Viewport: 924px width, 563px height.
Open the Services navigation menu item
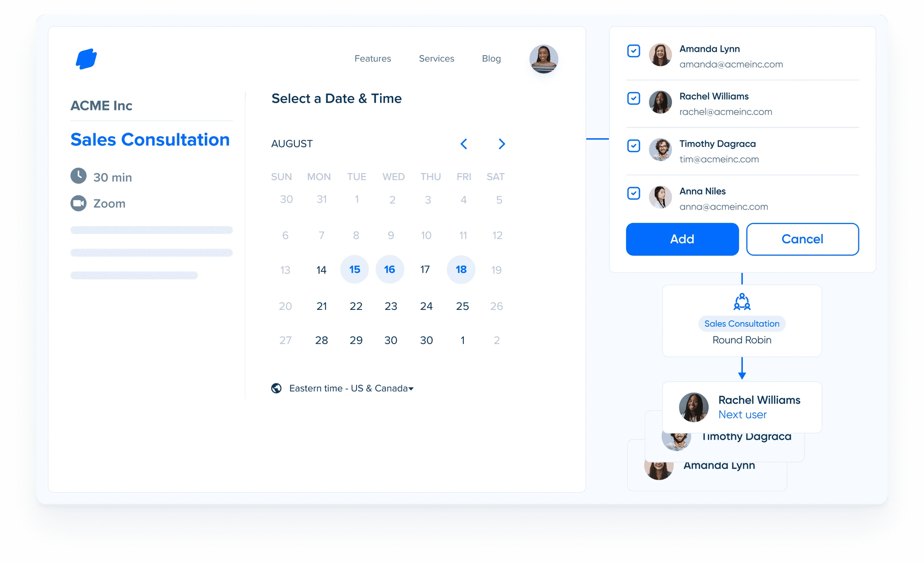pyautogui.click(x=436, y=58)
